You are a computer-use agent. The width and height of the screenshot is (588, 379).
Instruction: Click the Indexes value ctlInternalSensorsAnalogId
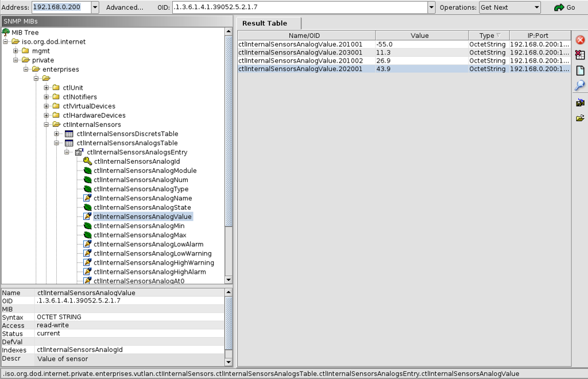coord(79,350)
